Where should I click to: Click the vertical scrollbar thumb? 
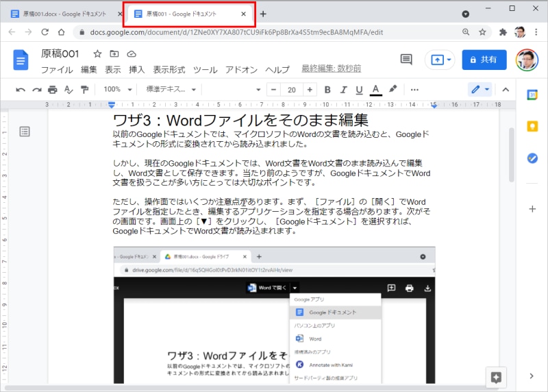tap(512, 156)
